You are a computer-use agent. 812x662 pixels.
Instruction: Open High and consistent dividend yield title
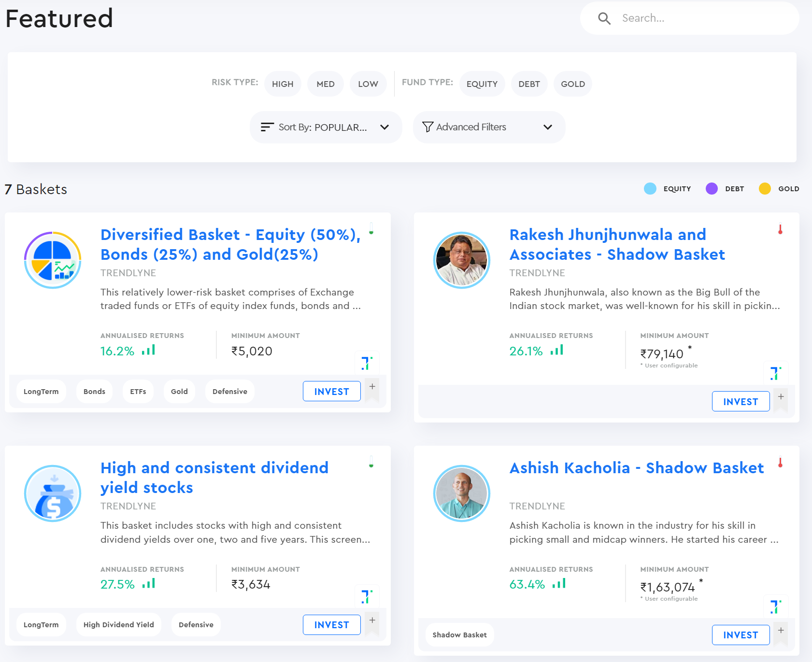click(x=214, y=478)
